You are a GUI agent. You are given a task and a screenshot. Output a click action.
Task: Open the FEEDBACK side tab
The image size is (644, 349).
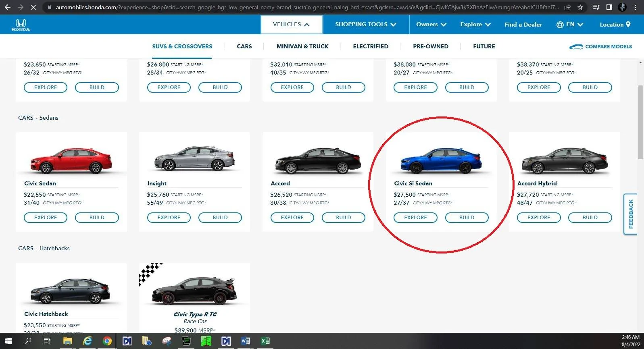coord(631,214)
